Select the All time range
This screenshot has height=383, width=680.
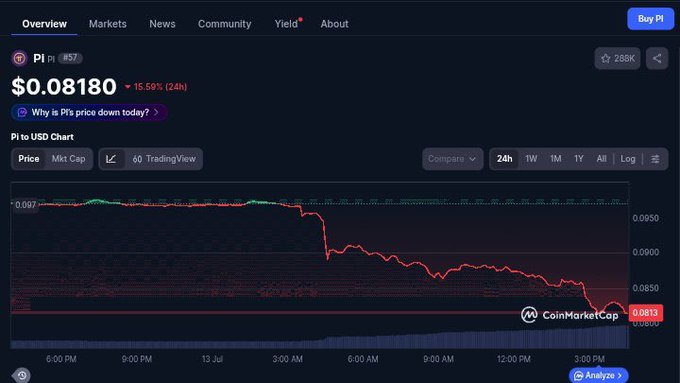[x=601, y=159]
